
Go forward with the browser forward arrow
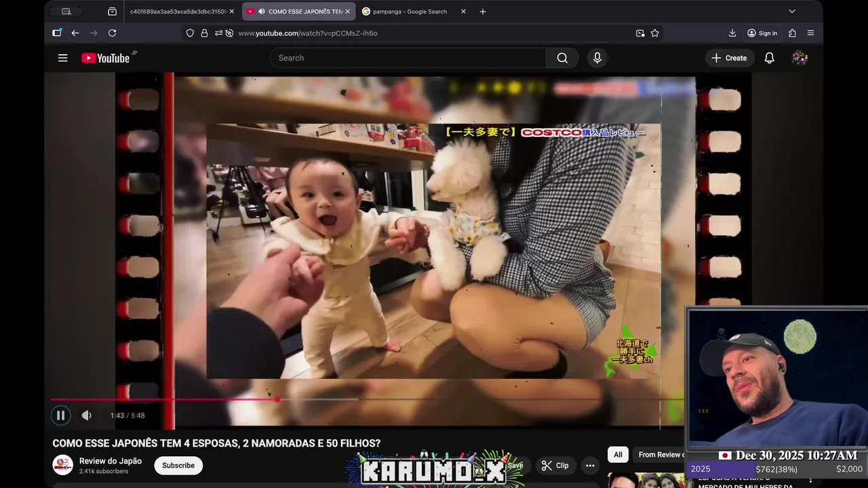point(94,33)
